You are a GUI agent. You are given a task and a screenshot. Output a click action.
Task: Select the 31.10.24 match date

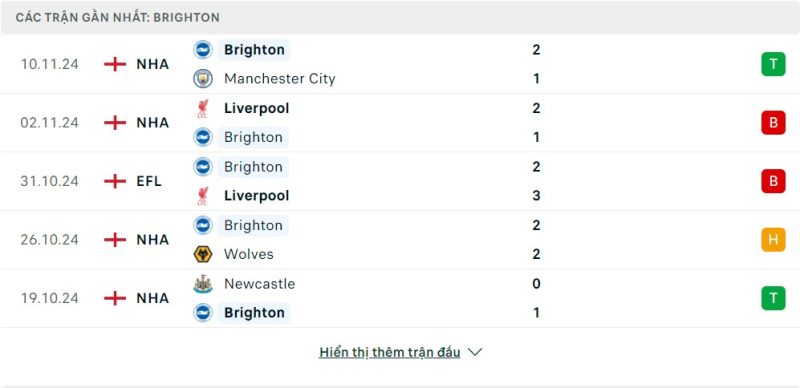pyautogui.click(x=49, y=181)
